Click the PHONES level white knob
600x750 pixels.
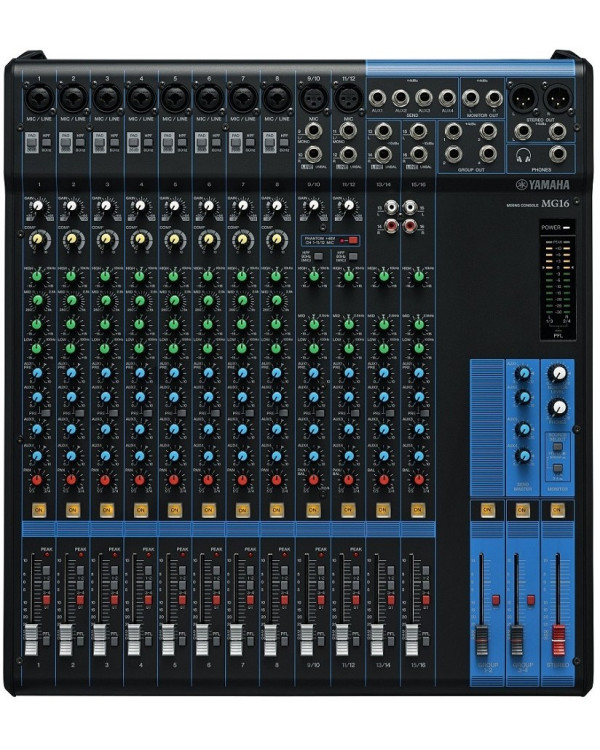558,407
